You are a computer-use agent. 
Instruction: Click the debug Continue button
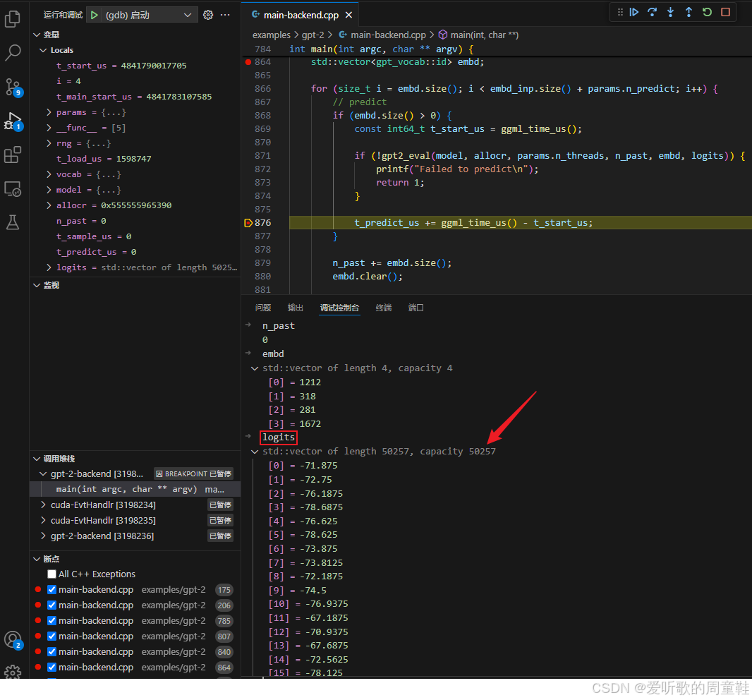click(634, 13)
